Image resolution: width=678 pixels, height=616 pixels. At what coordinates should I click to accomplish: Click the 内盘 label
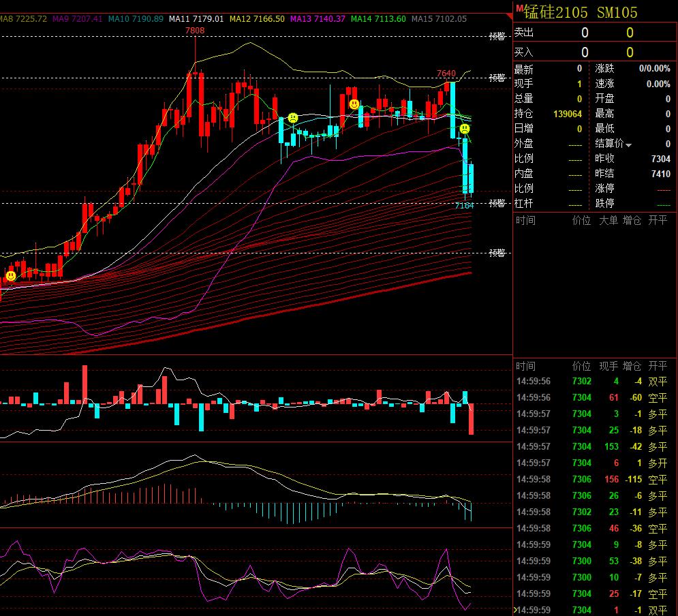[523, 173]
